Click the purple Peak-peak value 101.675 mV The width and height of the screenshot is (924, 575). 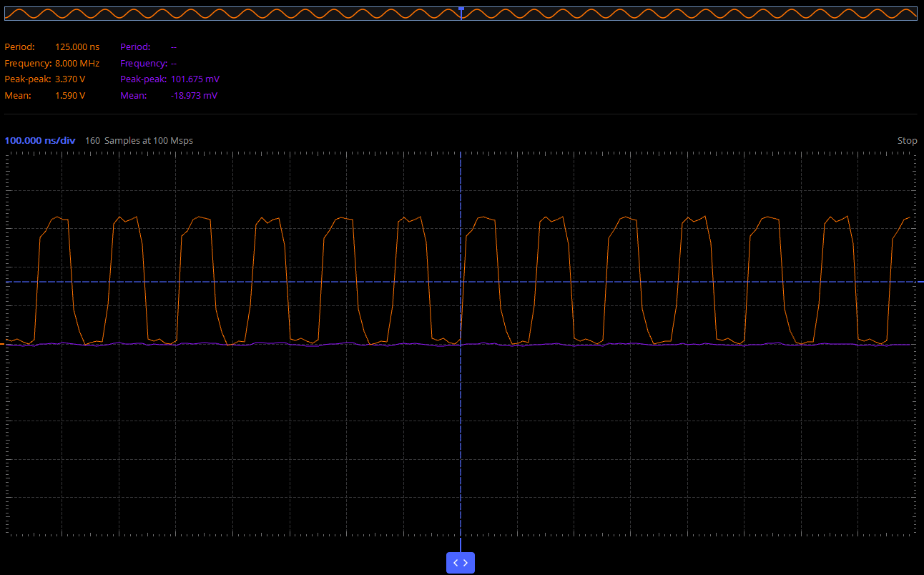tap(195, 79)
